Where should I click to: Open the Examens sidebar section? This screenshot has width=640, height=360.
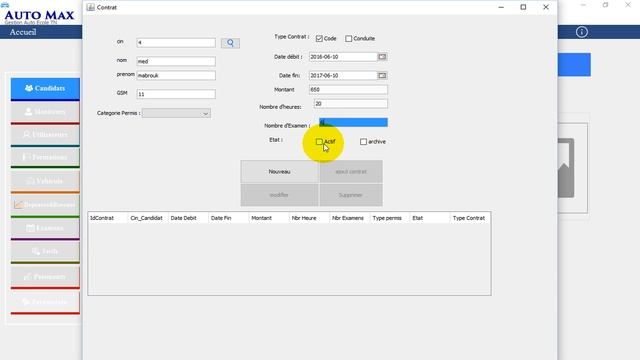click(45, 228)
